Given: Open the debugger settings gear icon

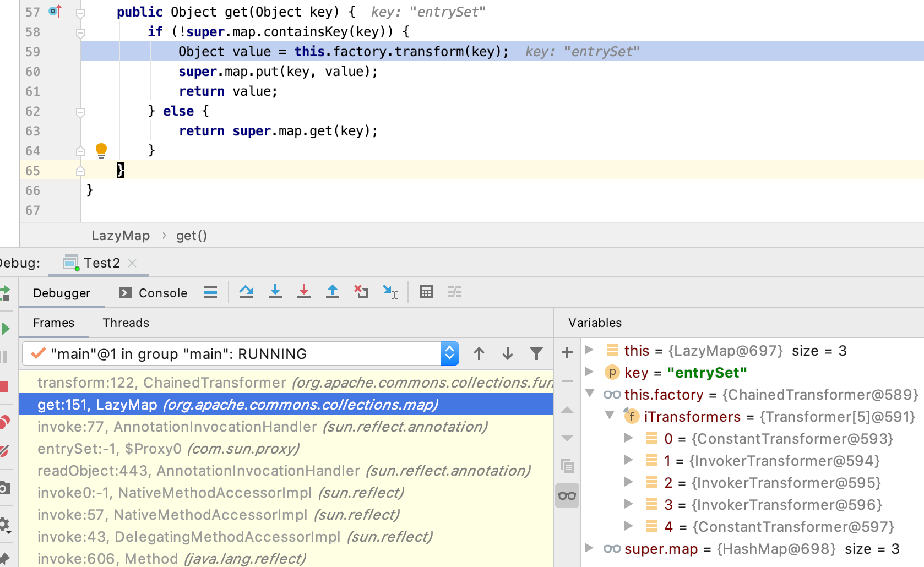Looking at the screenshot, I should pyautogui.click(x=5, y=525).
